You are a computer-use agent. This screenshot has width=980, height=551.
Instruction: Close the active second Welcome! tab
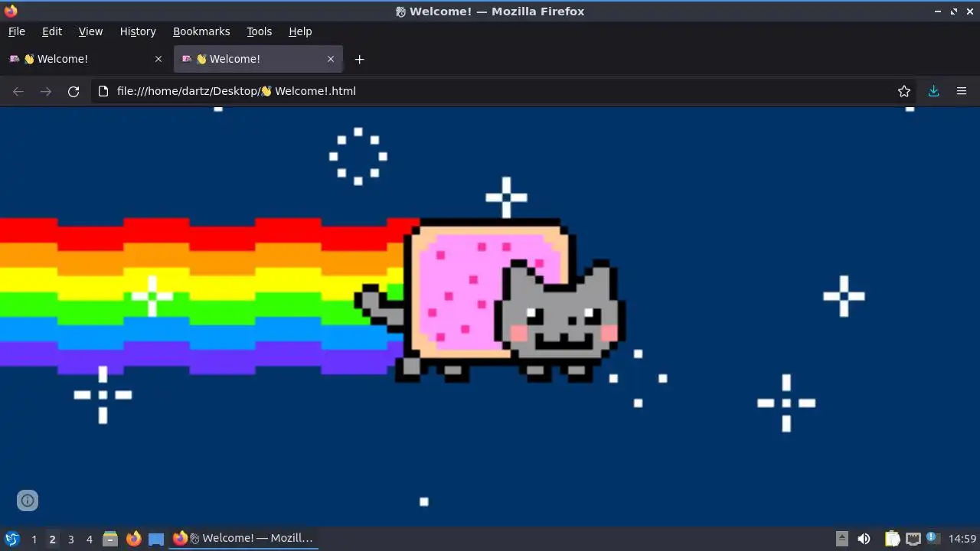(x=331, y=59)
